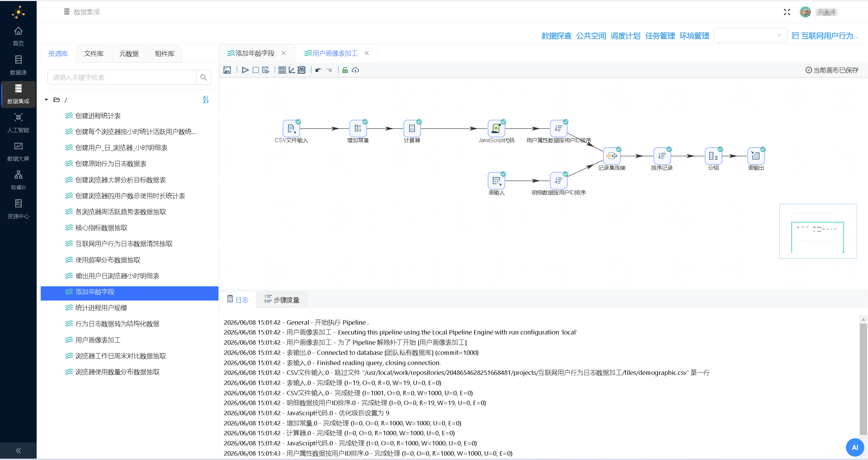
Task: Open the 互联网用户行为 project link
Action: [x=825, y=36]
